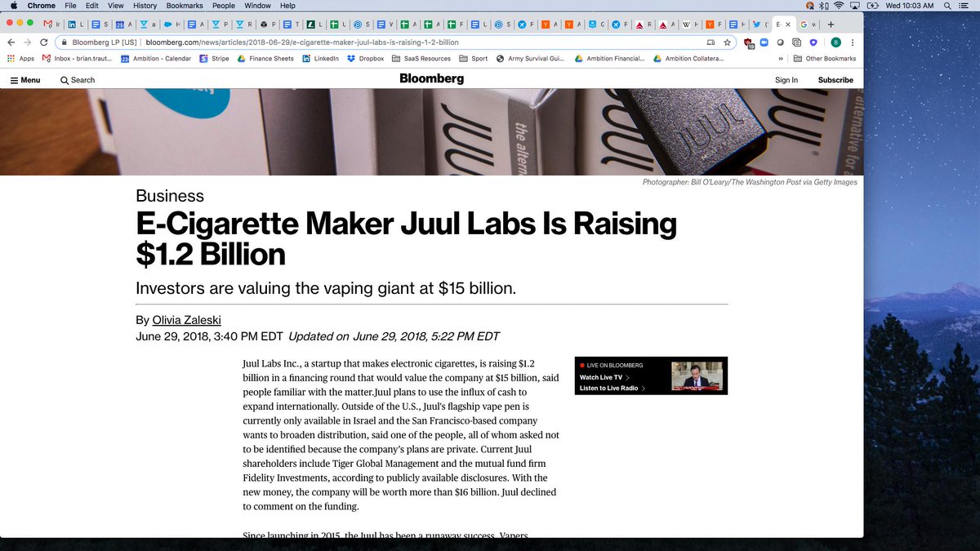Click the subheading about $15 billion valuation

tap(326, 288)
